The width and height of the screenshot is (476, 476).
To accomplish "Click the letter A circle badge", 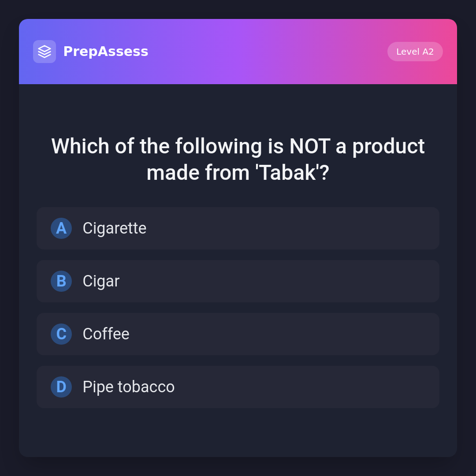I will click(61, 228).
